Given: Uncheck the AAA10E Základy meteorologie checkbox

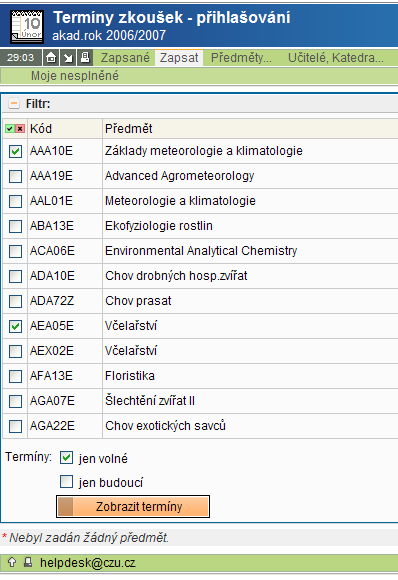Looking at the screenshot, I should pyautogui.click(x=15, y=151).
